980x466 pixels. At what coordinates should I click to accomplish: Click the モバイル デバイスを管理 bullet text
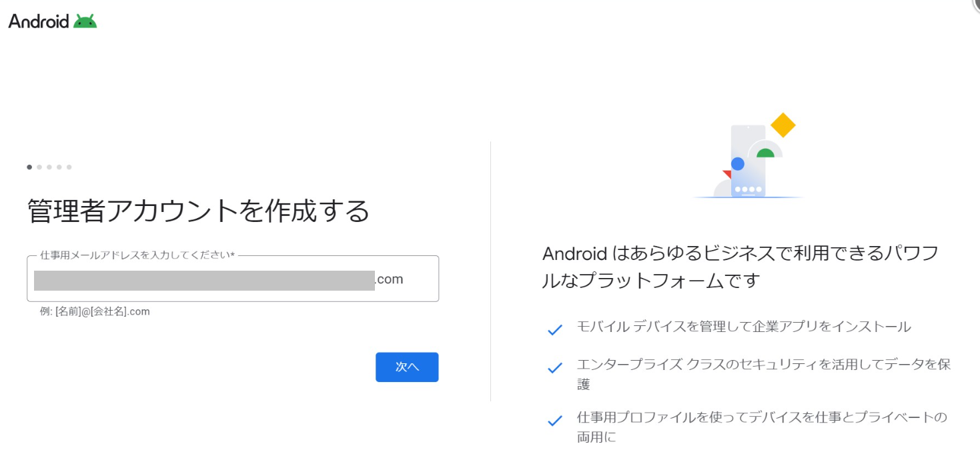pyautogui.click(x=743, y=327)
